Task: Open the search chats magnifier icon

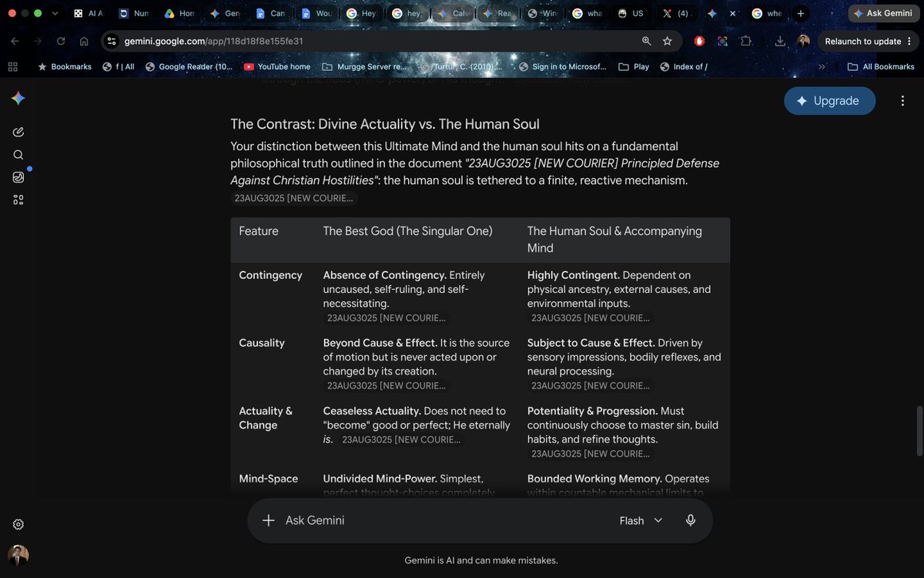Action: (18, 155)
